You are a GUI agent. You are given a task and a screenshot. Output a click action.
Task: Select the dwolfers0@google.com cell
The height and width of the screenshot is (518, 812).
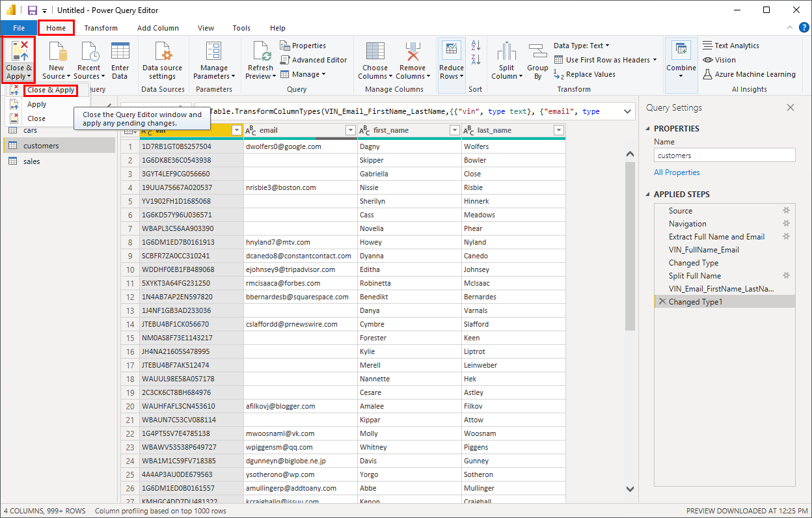[x=301, y=146]
